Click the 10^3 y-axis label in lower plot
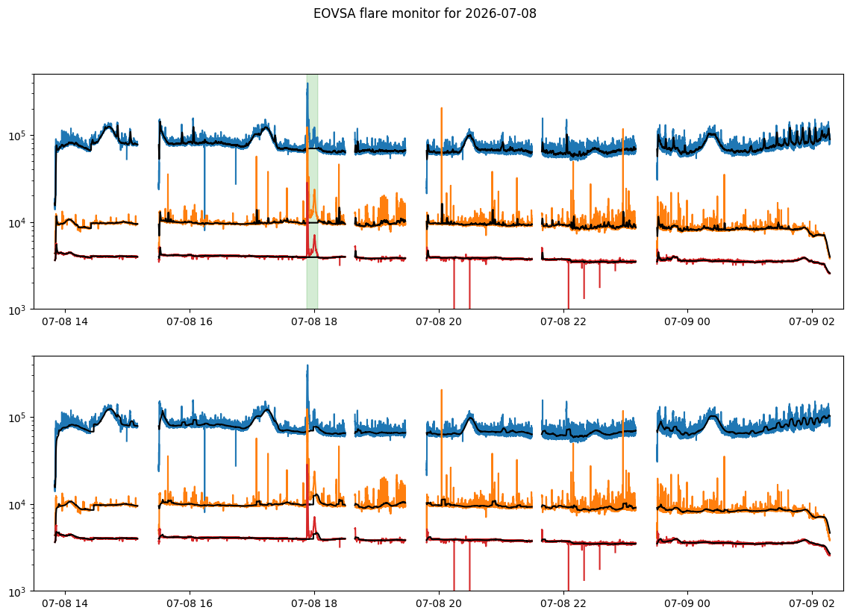The width and height of the screenshot is (853, 616). [19, 591]
